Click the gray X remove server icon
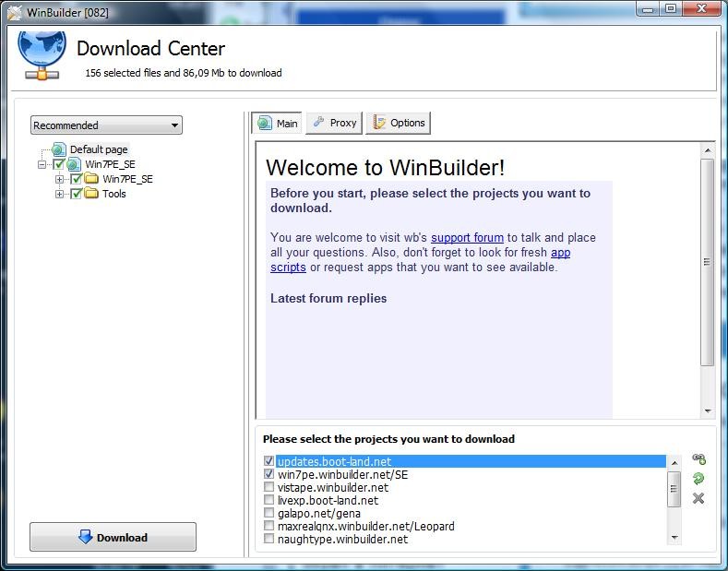728x571 pixels. (x=698, y=498)
